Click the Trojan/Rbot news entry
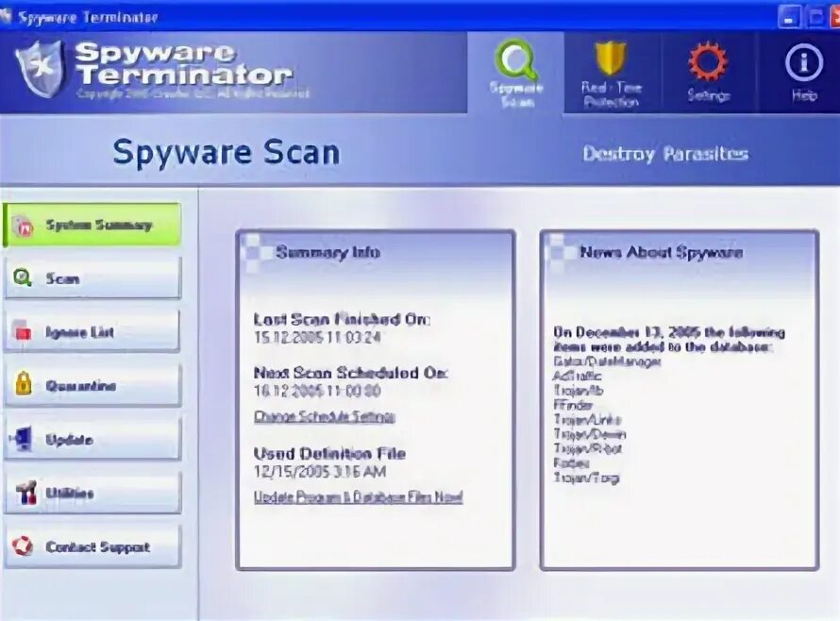 coord(588,448)
